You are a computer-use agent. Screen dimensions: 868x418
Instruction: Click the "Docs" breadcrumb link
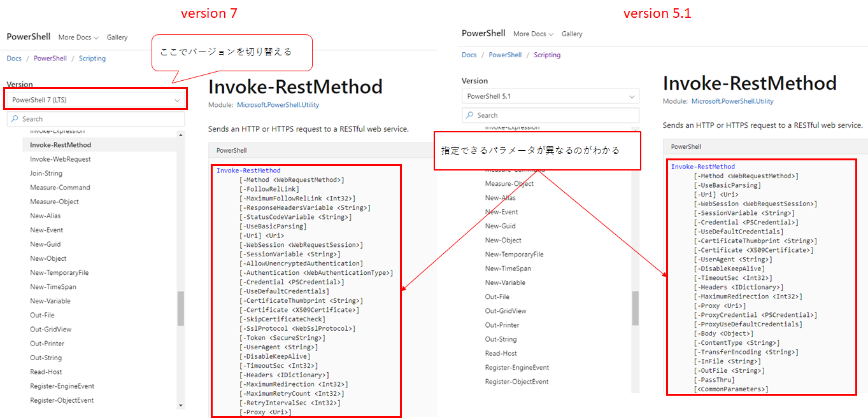14,58
